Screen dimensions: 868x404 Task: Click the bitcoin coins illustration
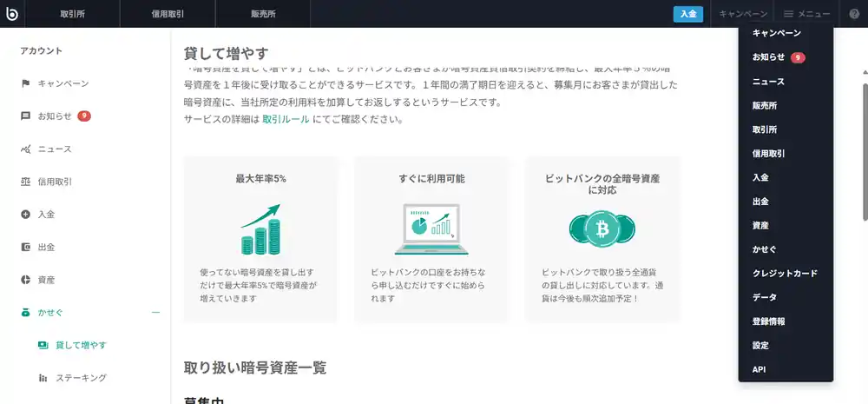602,228
